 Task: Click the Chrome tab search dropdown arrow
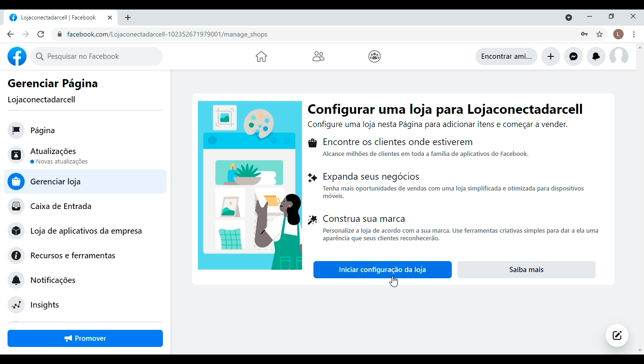569,18
